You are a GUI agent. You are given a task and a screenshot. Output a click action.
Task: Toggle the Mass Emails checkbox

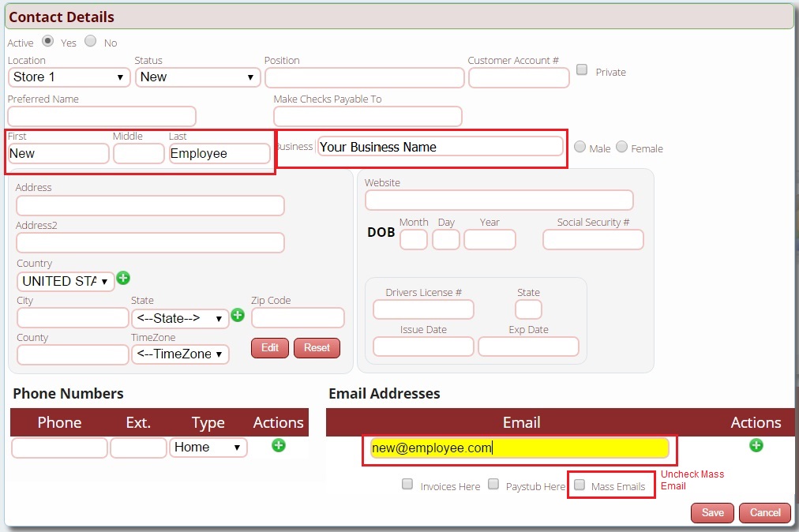click(580, 485)
